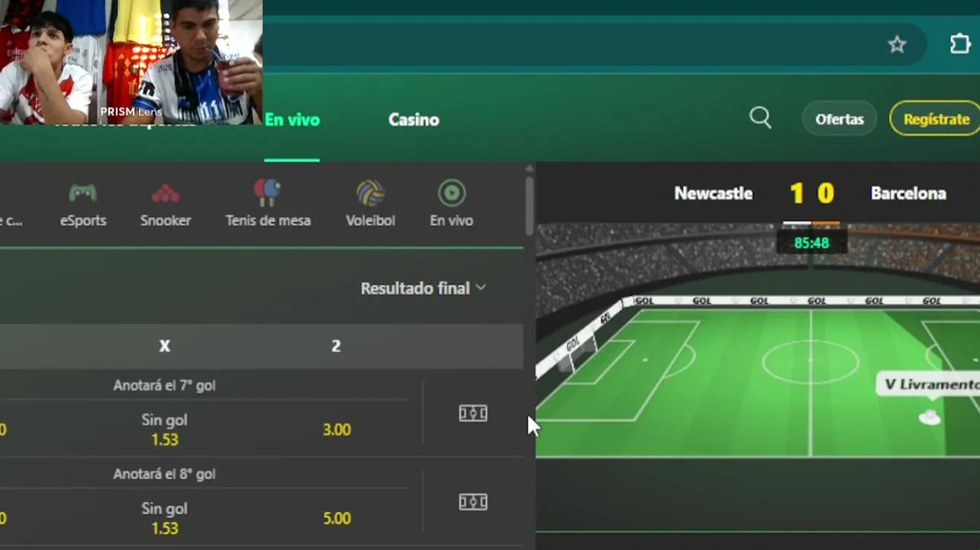Click the sports list vertical scrollbar
This screenshot has height=550, width=980.
pos(529,206)
